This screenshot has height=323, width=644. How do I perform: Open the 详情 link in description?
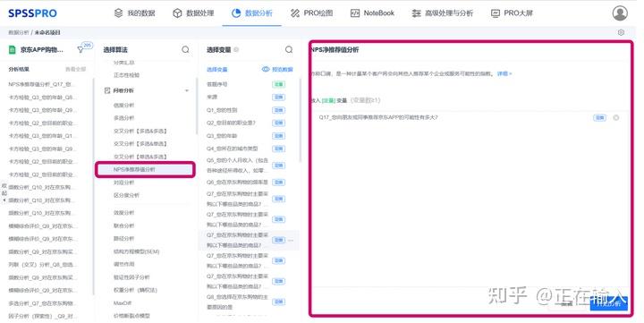point(504,74)
